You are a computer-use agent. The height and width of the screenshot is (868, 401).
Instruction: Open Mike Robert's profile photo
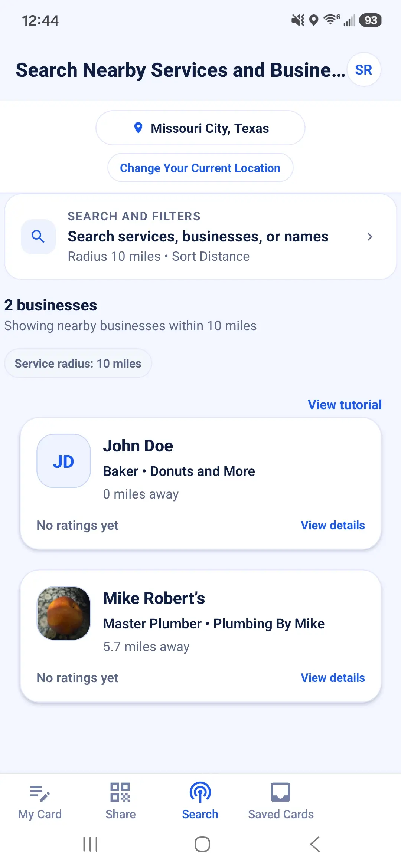click(63, 613)
